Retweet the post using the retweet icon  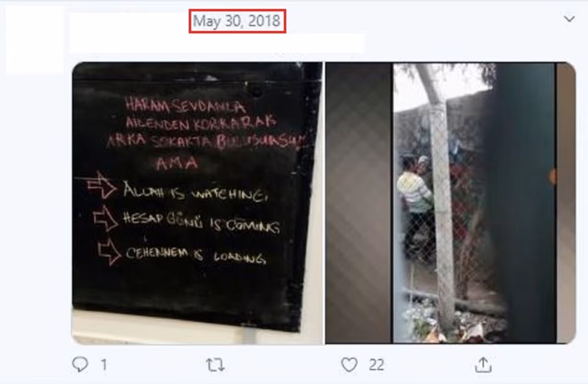point(215,365)
